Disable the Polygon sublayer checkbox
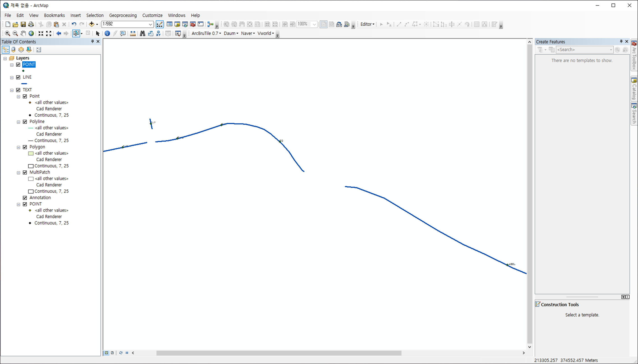Viewport: 638px width, 364px height. click(x=25, y=147)
